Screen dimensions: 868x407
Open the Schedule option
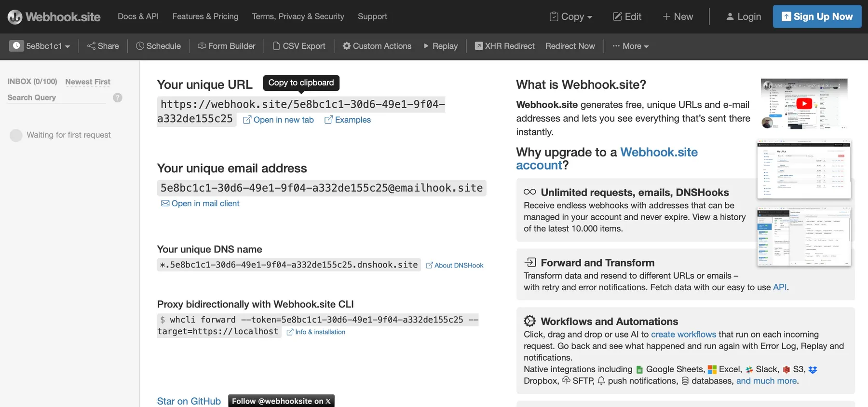coord(158,46)
